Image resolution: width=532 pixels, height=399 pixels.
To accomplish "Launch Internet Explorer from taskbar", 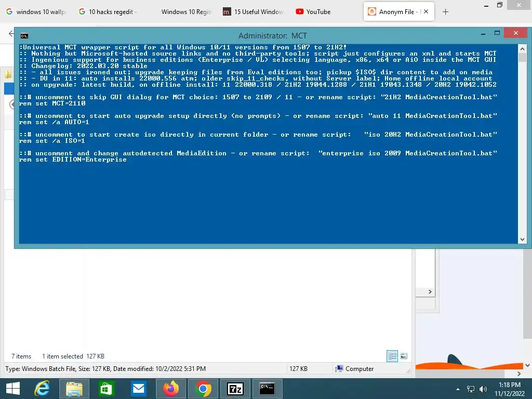I will (x=42, y=389).
